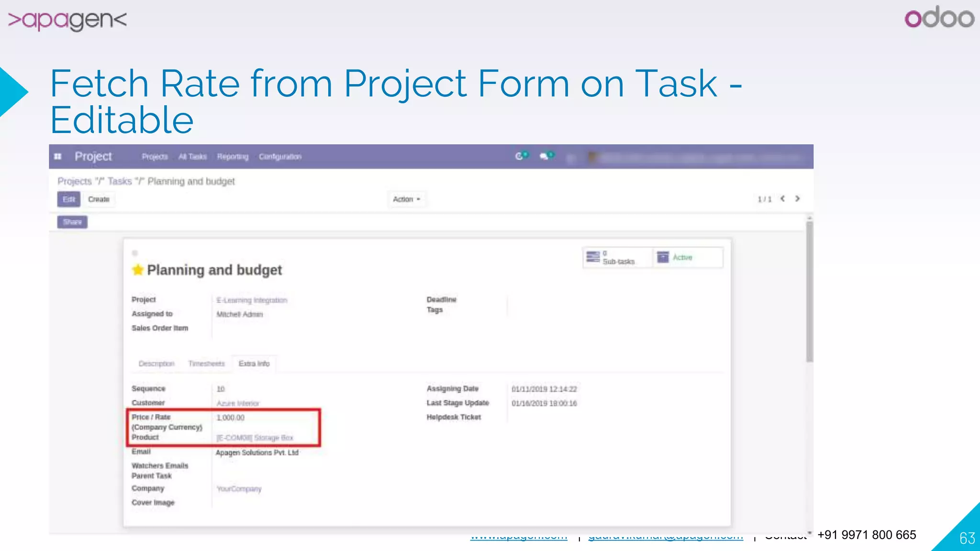Click the Edit button
The height and width of the screenshot is (551, 980).
click(69, 199)
